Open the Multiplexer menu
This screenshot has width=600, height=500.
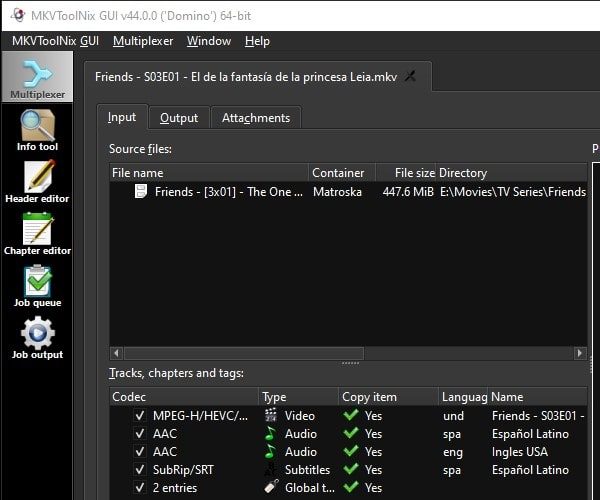(143, 41)
